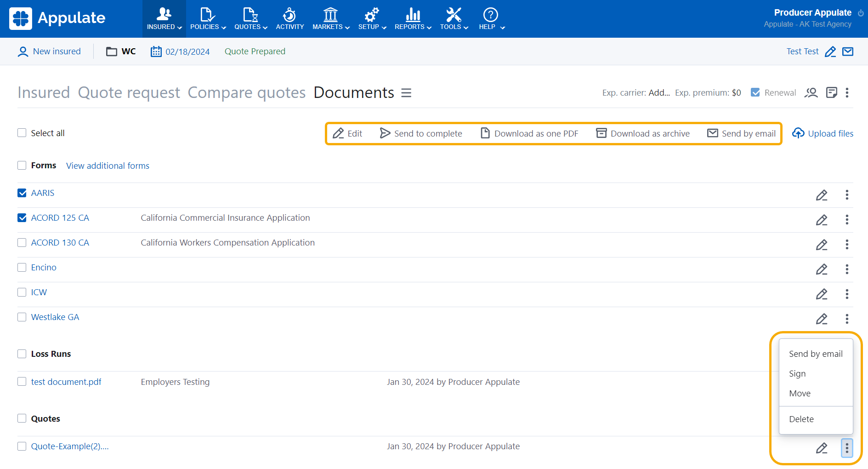Open the Send by email envelope icon
This screenshot has height=469, width=868.
coord(712,133)
